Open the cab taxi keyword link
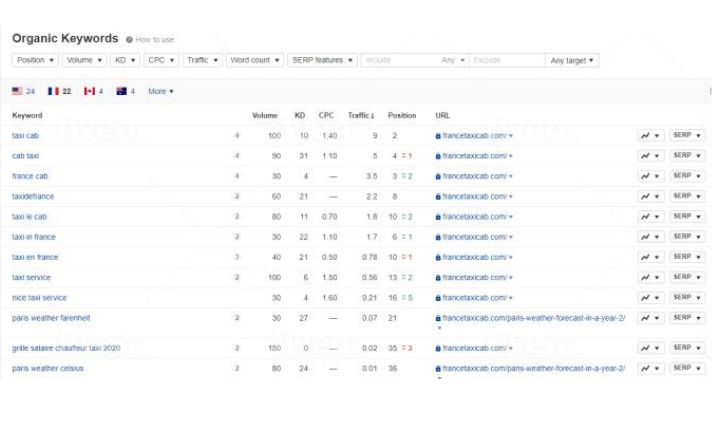The image size is (712, 430). pos(25,156)
